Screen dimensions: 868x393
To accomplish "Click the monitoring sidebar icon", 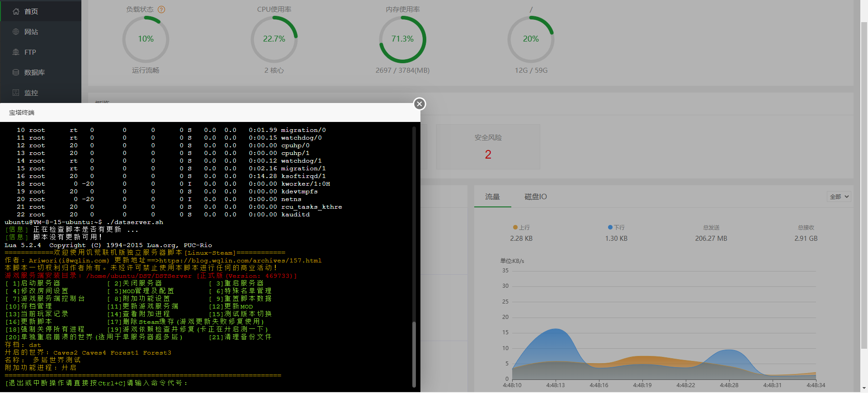I will coord(16,93).
